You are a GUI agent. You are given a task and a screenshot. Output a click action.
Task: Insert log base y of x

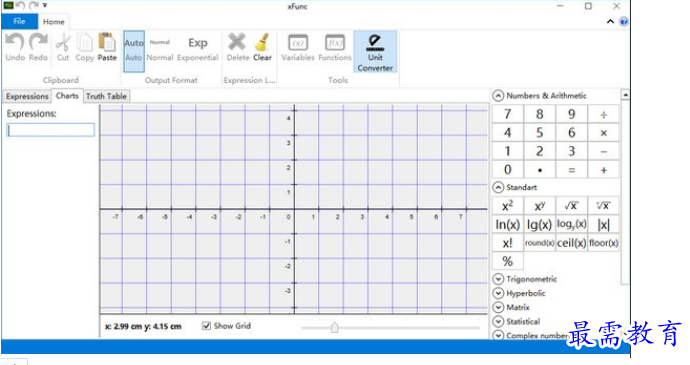pos(572,224)
